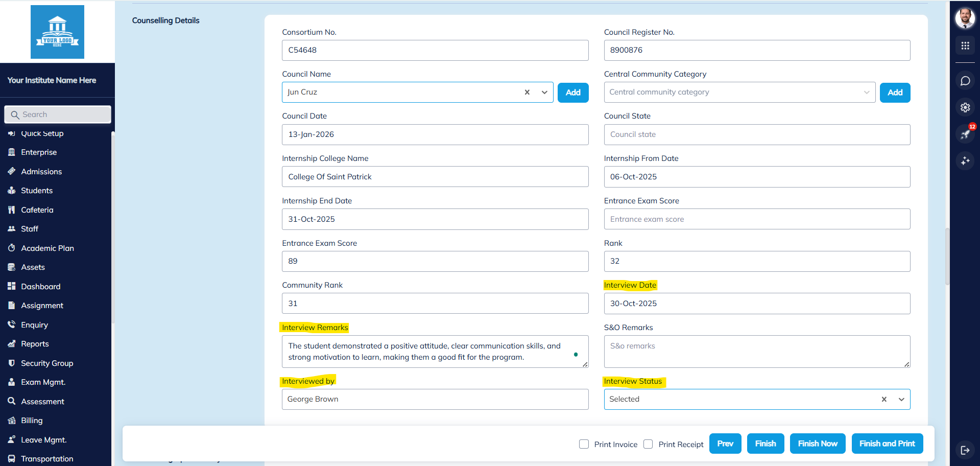The height and width of the screenshot is (466, 980).
Task: Clear the Jun Cruz council name selection
Action: [527, 92]
